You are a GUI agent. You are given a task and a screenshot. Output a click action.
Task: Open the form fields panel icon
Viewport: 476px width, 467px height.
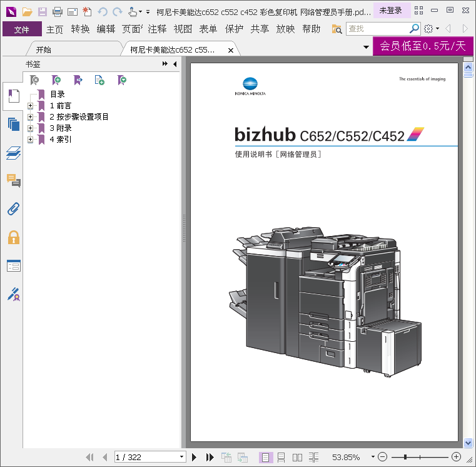point(14,266)
